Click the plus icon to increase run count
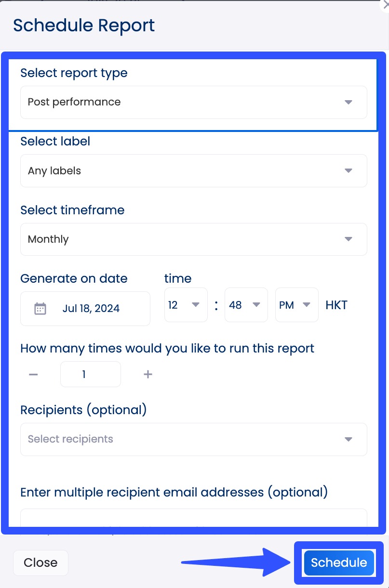The width and height of the screenshot is (389, 588). [x=148, y=374]
